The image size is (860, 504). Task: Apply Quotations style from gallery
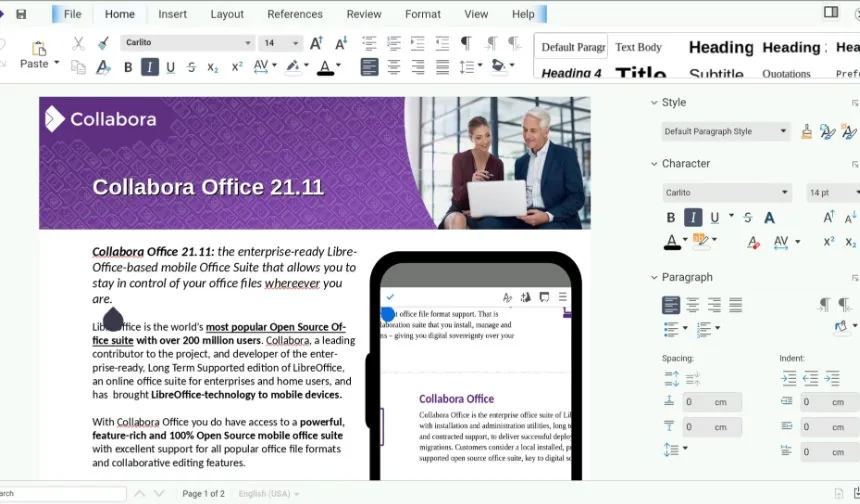[x=785, y=73]
